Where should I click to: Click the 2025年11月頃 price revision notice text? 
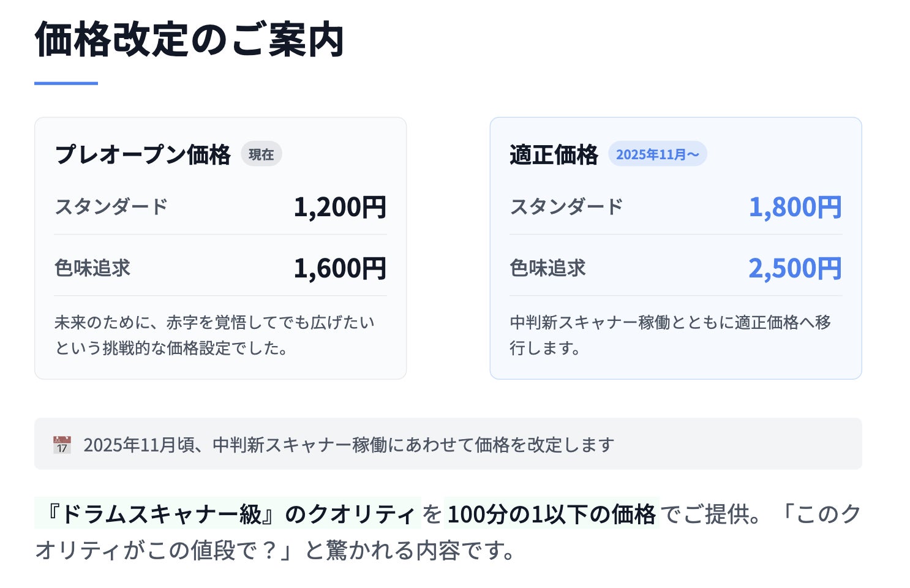click(x=348, y=445)
